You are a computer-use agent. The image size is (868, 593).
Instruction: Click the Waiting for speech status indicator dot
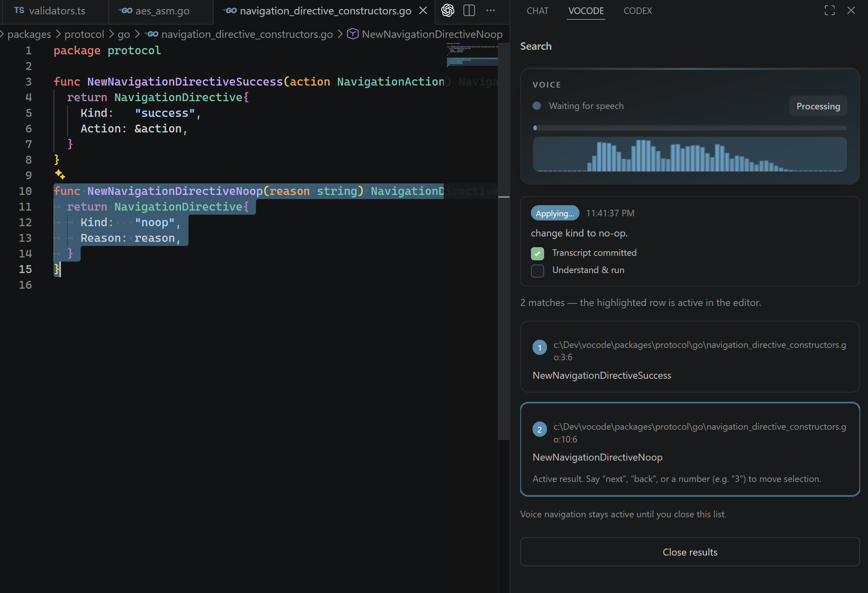536,106
